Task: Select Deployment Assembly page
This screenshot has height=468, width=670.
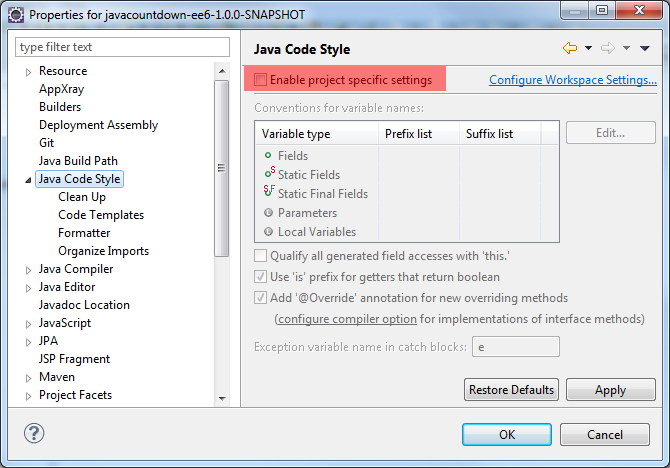Action: 98,125
